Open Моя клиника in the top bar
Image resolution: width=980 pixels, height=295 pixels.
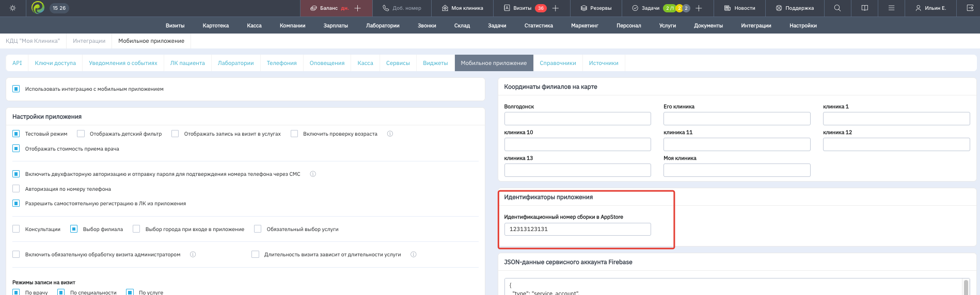(463, 8)
